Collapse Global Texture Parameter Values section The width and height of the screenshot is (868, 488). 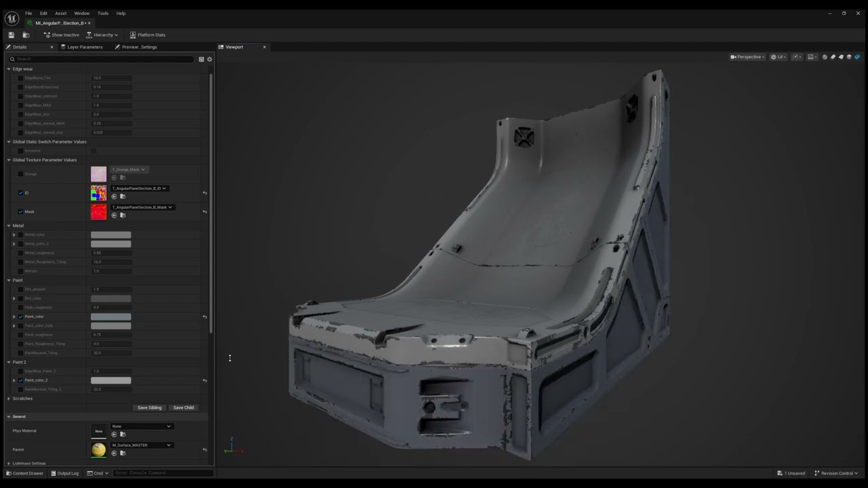(9, 160)
